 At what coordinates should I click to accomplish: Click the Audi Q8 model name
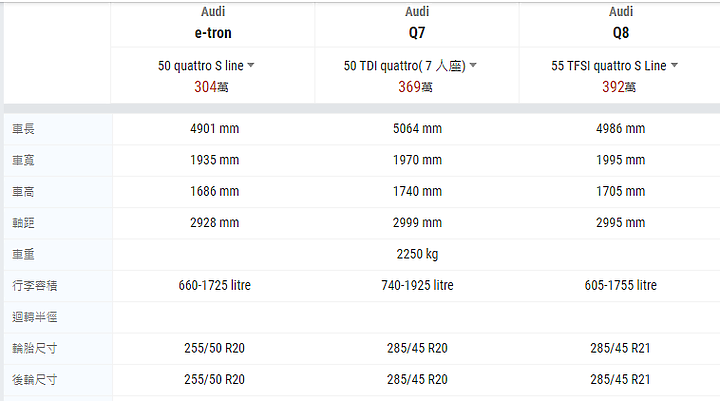(621, 33)
